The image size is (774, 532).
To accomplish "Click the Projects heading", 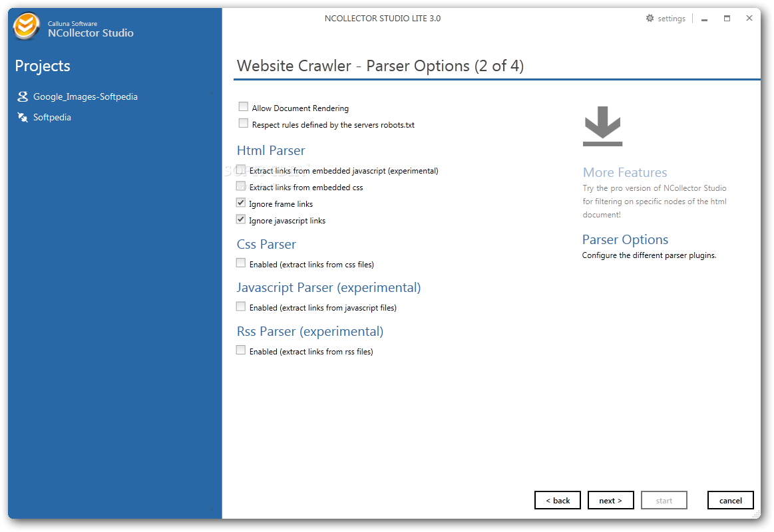I will pyautogui.click(x=43, y=66).
